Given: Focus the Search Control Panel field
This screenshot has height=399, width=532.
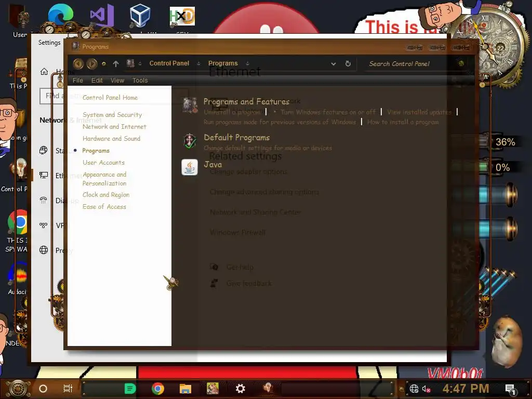Looking at the screenshot, I should (x=410, y=64).
